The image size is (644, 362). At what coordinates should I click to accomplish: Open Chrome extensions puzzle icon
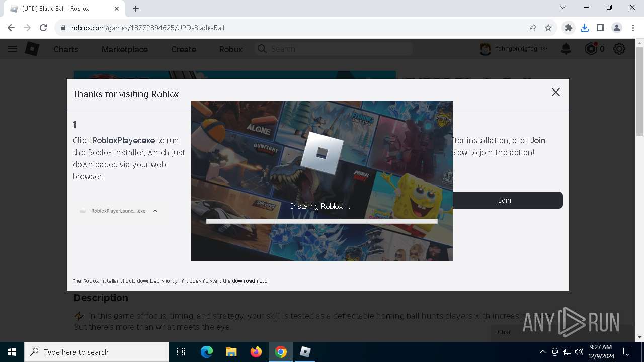[569, 28]
